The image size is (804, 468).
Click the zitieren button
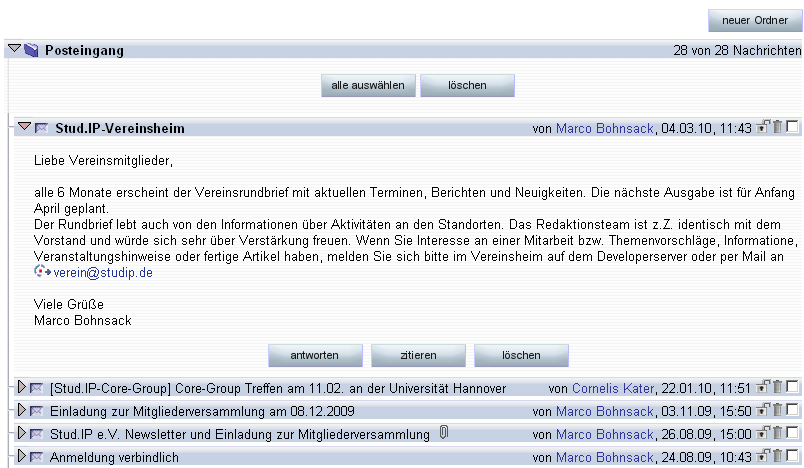[x=418, y=355]
